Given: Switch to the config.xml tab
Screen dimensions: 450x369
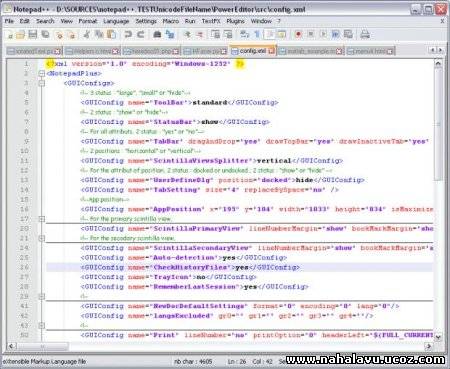Looking at the screenshot, I should (x=252, y=51).
